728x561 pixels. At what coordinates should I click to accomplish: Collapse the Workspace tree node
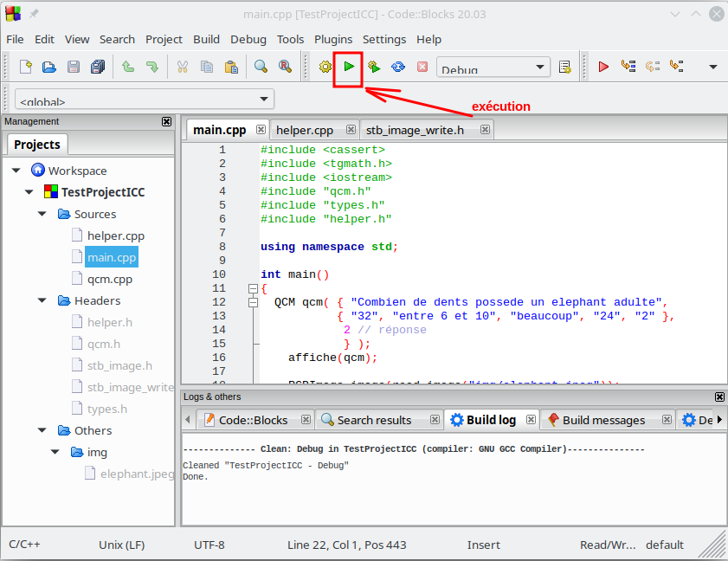(16, 171)
